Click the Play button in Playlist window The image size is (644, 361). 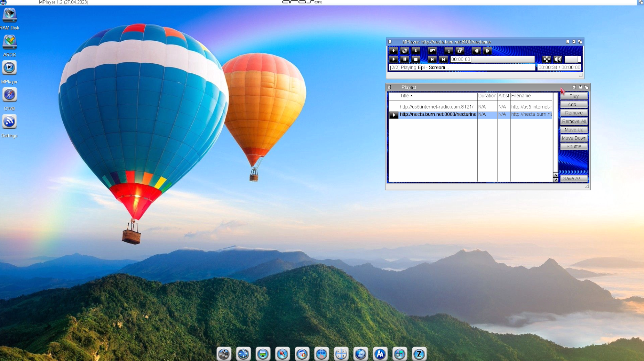coord(574,96)
